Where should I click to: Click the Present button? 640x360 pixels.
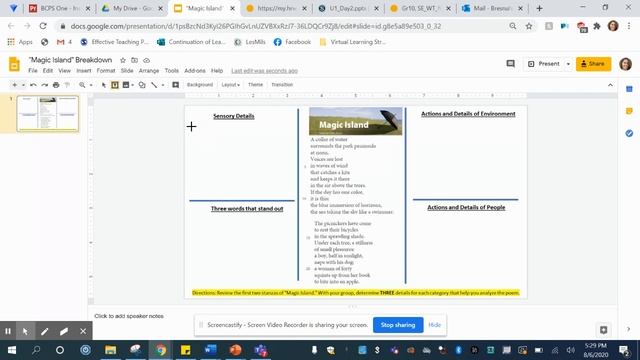pyautogui.click(x=544, y=64)
